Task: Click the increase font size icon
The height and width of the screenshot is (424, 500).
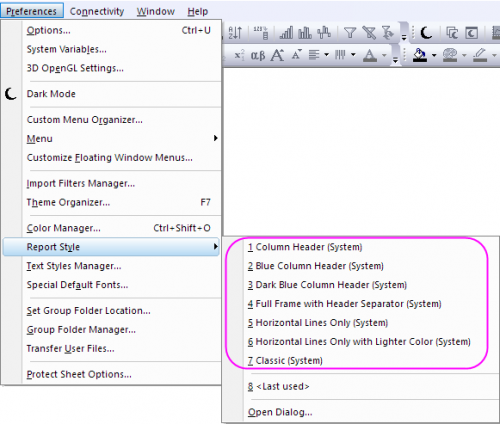Action: click(x=277, y=55)
